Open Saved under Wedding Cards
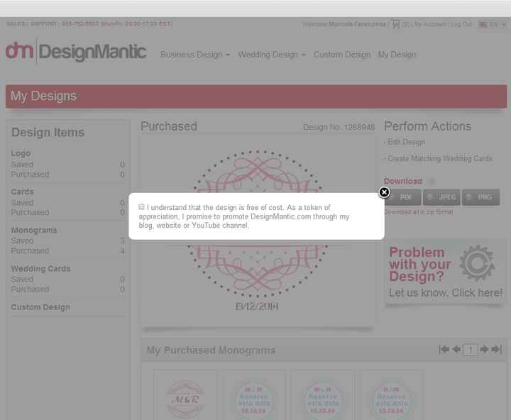Viewport: 511px width, 420px height. [x=22, y=280]
